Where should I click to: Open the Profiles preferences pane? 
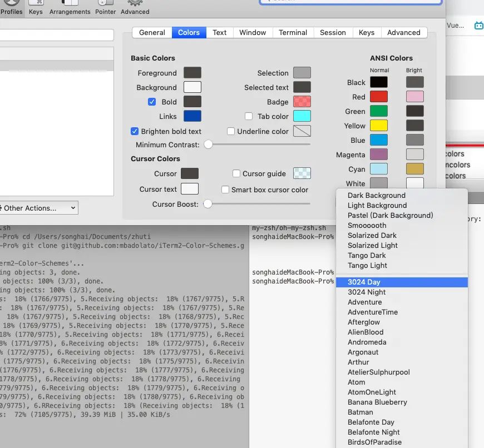[12, 8]
